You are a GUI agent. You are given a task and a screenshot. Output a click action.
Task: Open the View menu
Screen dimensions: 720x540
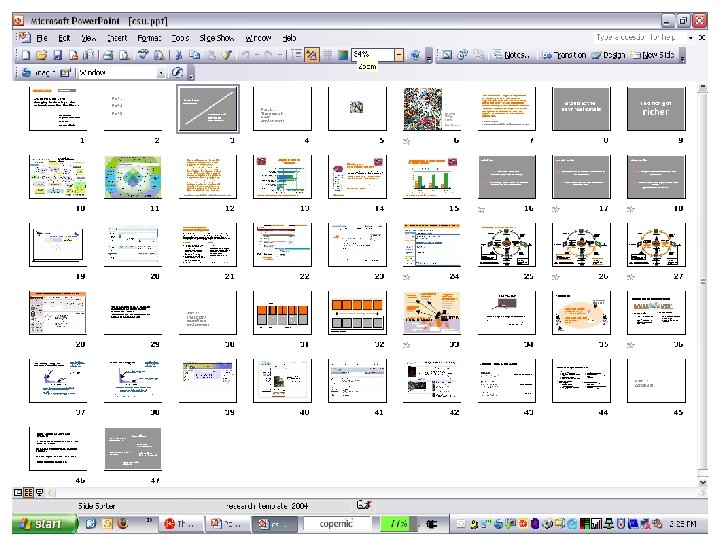click(89, 38)
